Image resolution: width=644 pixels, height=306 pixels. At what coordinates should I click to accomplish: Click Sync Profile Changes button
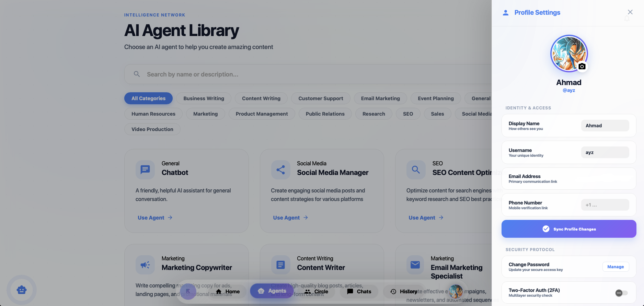pos(569,229)
